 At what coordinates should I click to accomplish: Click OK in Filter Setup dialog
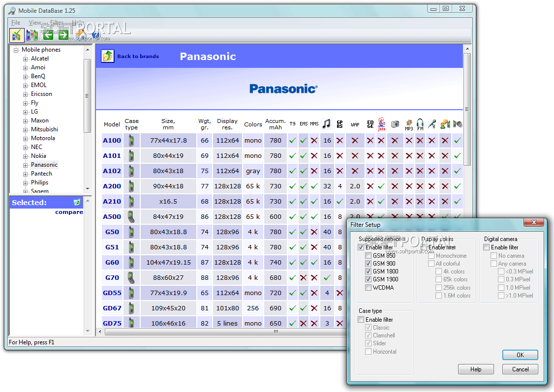pyautogui.click(x=520, y=355)
